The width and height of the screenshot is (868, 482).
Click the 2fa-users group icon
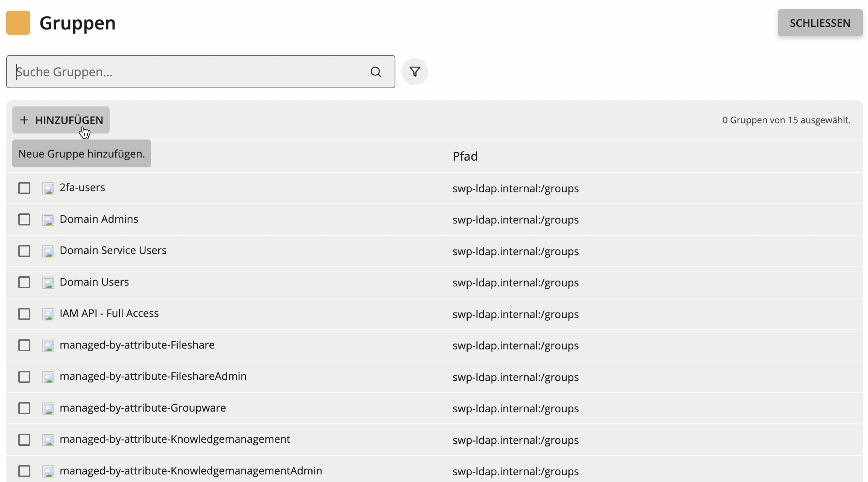(x=48, y=188)
